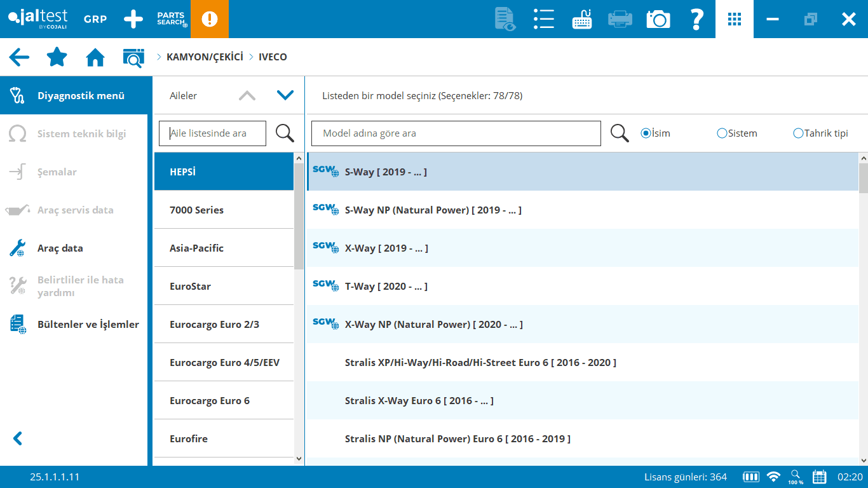This screenshot has width=868, height=488.
Task: Choose Tahrik tipi radio option
Action: click(798, 133)
